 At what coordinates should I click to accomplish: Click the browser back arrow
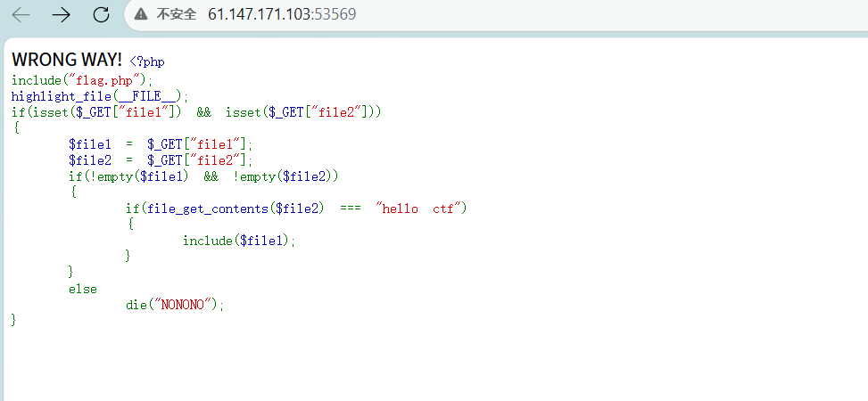tap(21, 14)
